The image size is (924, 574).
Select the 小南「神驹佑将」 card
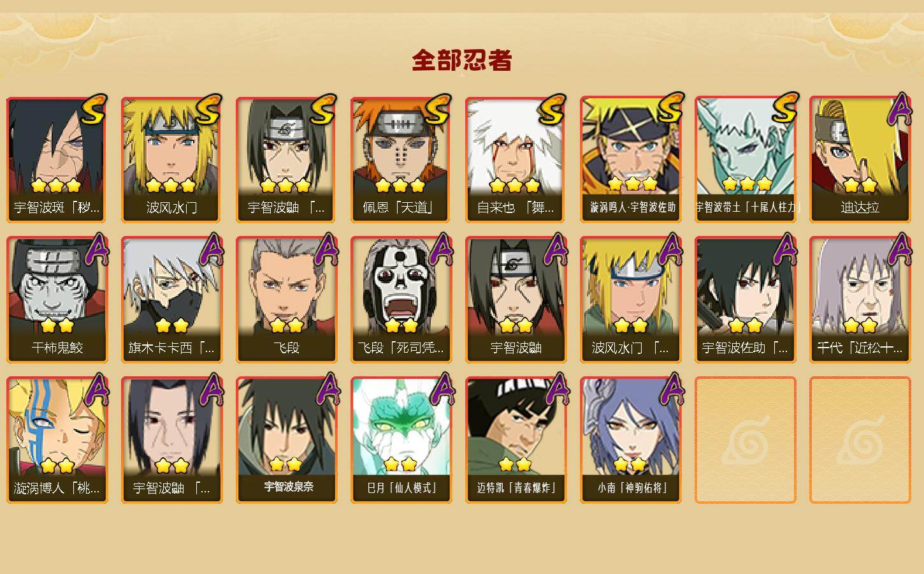(x=630, y=440)
